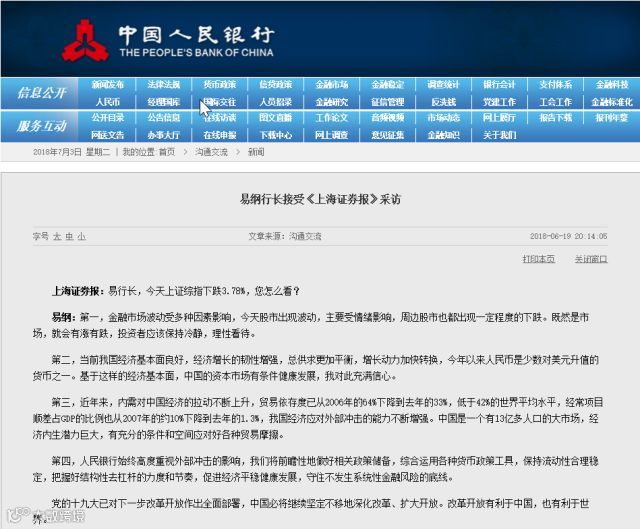
Task: Click the date text 2018年7月3日 星期二
Action: [71, 152]
